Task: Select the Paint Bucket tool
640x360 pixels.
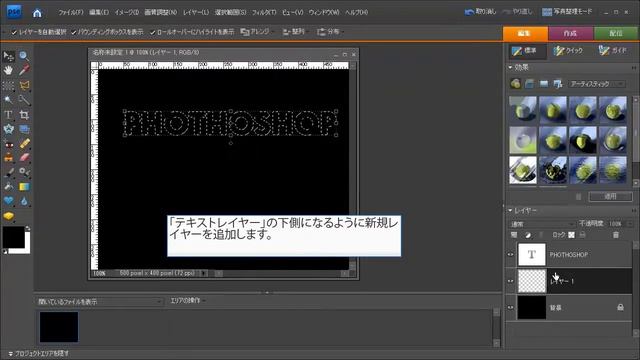Action: coord(9,187)
